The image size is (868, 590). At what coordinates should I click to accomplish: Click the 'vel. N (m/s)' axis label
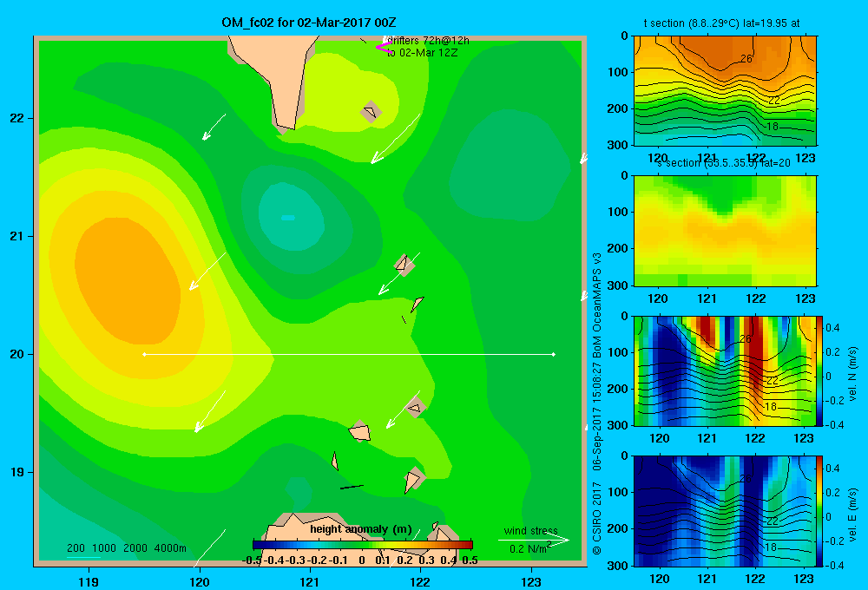(852, 374)
